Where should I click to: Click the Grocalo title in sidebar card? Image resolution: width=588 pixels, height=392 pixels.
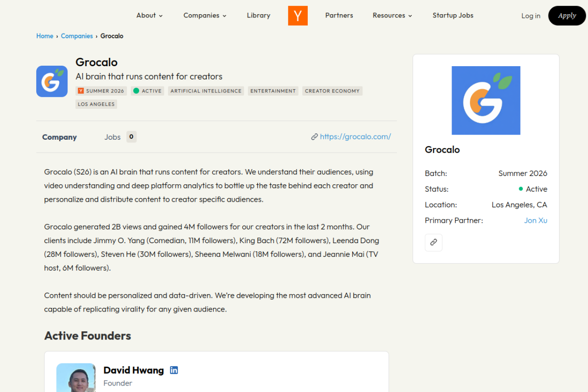coord(442,150)
